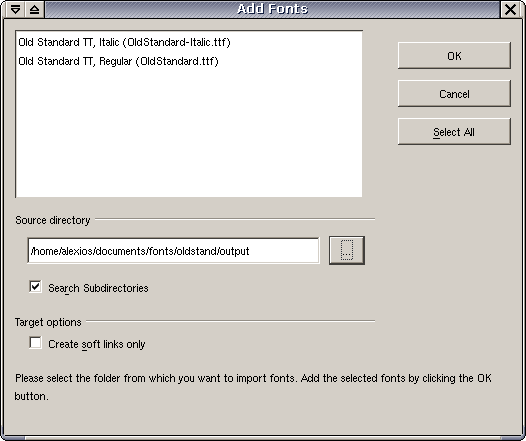The image size is (526, 441).
Task: Click the Source directory section heading
Action: pyautogui.click(x=53, y=220)
